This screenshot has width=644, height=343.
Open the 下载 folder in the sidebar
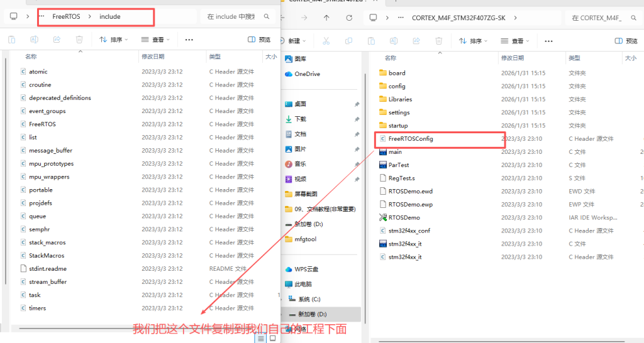tap(300, 119)
